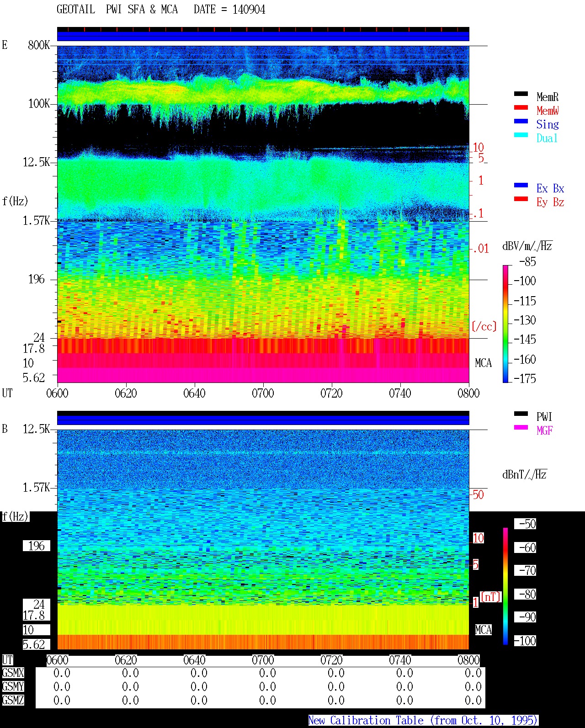Click the dBV/m electric field color bar
This screenshot has width=585, height=728.
click(x=505, y=324)
